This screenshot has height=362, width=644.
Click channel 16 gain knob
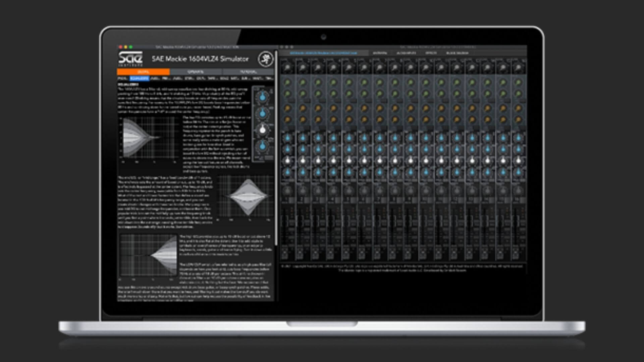coord(519,68)
